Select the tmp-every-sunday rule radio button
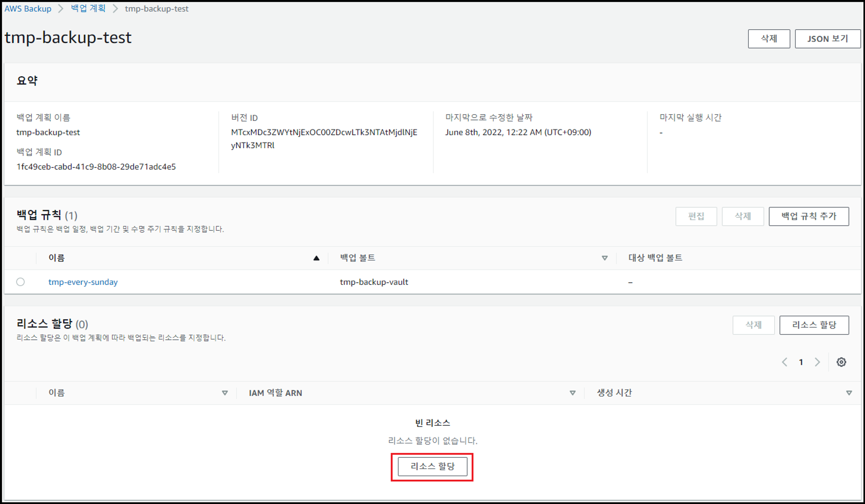Image resolution: width=865 pixels, height=504 pixels. tap(20, 282)
